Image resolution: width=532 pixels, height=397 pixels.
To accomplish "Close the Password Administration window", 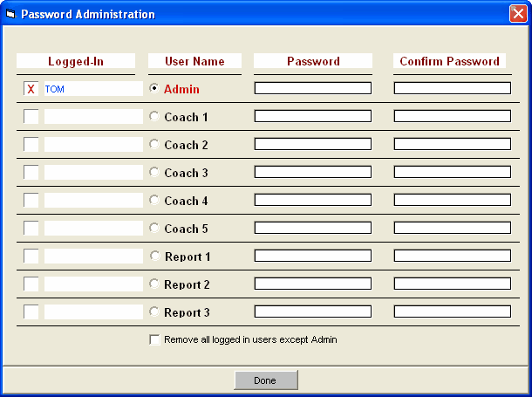I will click(518, 14).
